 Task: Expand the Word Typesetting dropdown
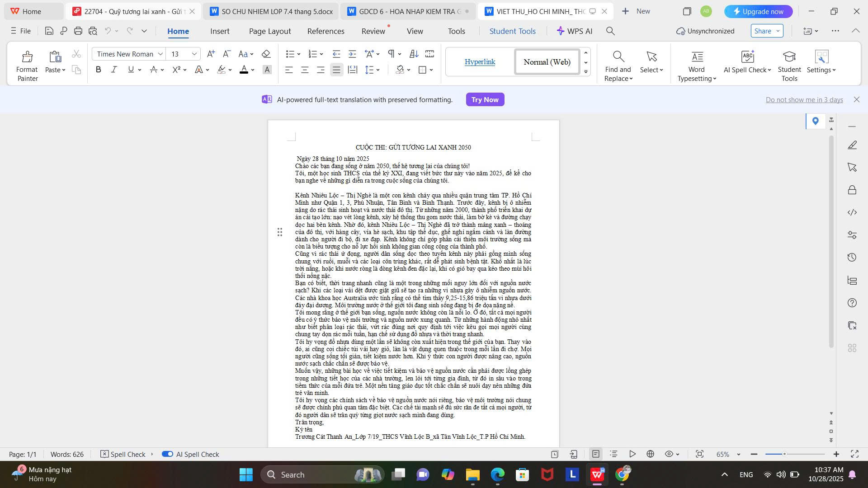click(715, 79)
